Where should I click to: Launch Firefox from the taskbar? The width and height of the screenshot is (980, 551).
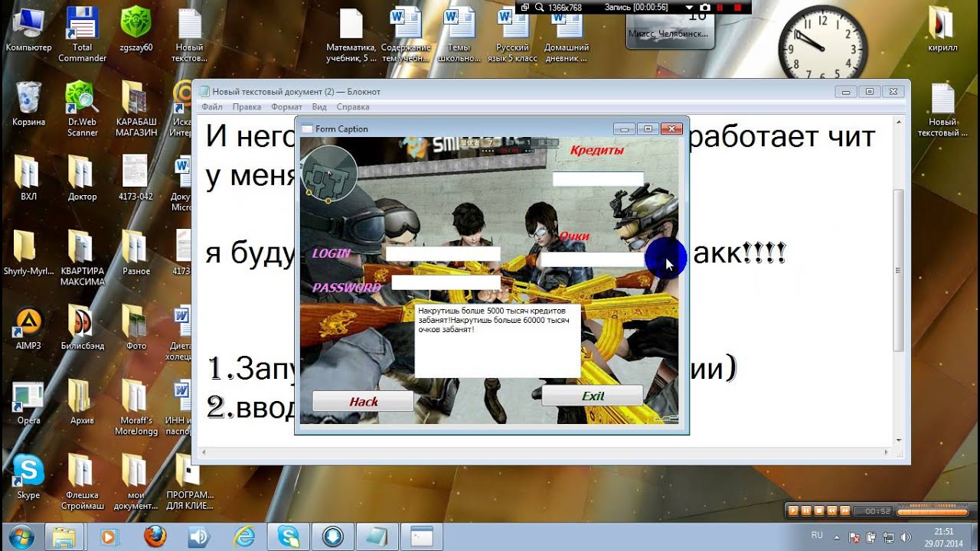click(154, 536)
